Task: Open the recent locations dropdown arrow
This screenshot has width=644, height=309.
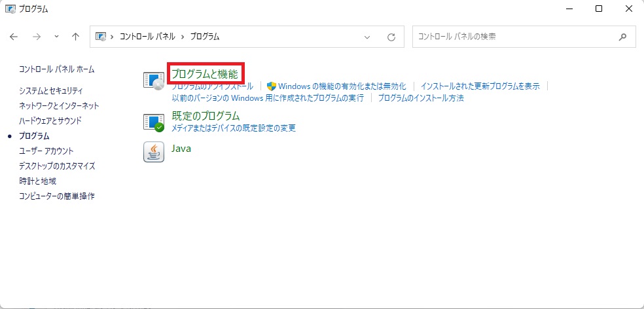Action: 57,37
